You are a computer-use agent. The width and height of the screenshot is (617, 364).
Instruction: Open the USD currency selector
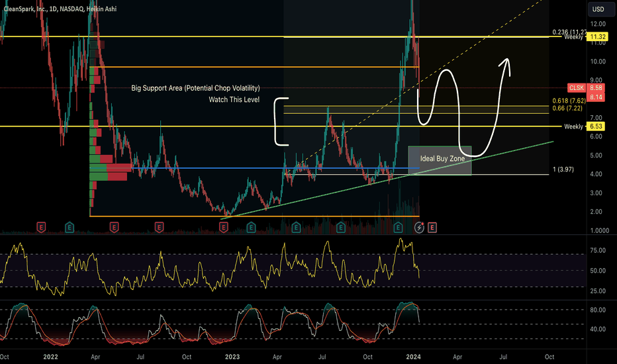[601, 9]
